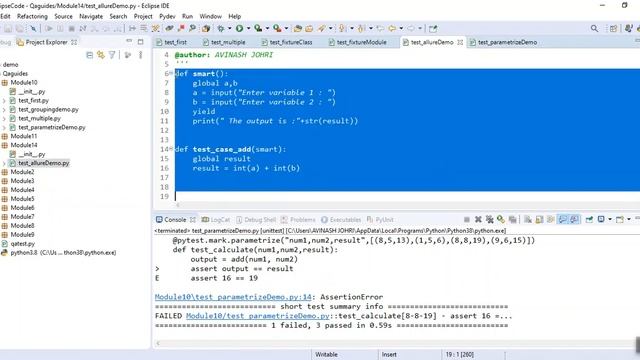Toggle console Scroll Lock
Image resolution: width=640 pixels, height=360 pixels.
[539, 220]
